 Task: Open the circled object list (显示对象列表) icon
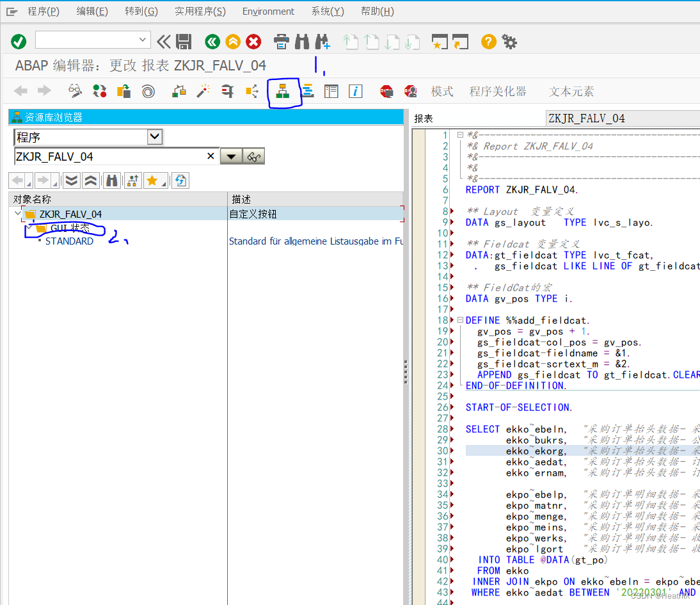pyautogui.click(x=284, y=92)
